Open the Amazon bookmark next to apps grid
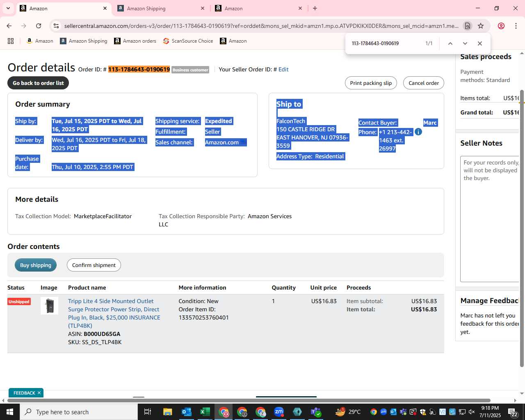 (40, 41)
